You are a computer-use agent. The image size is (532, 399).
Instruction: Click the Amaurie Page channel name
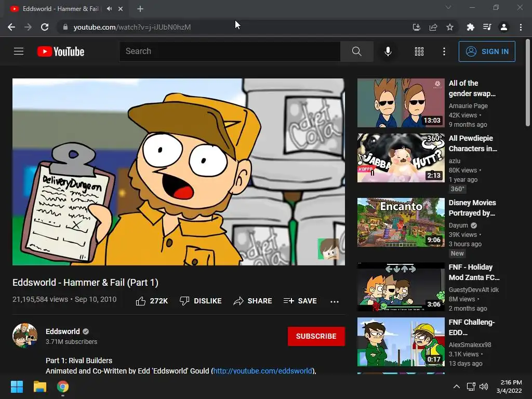coord(468,106)
